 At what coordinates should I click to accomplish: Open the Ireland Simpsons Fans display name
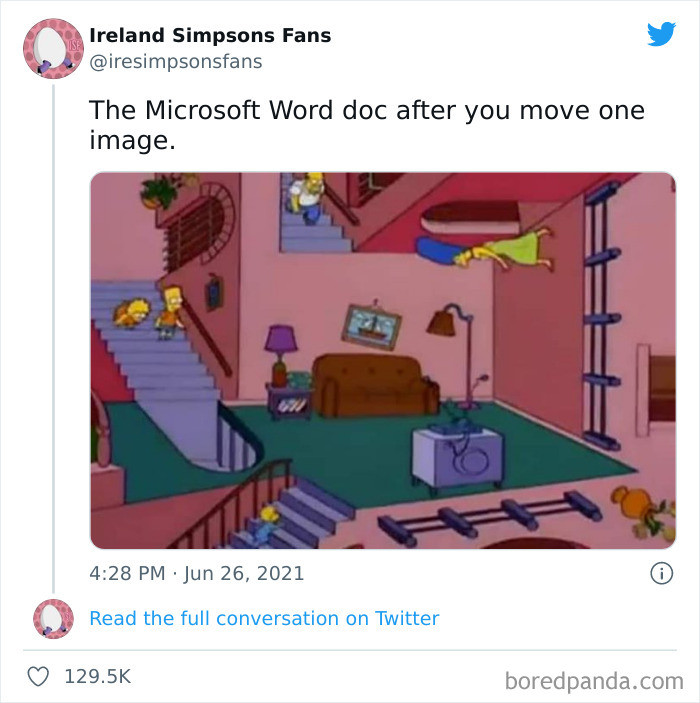210,35
